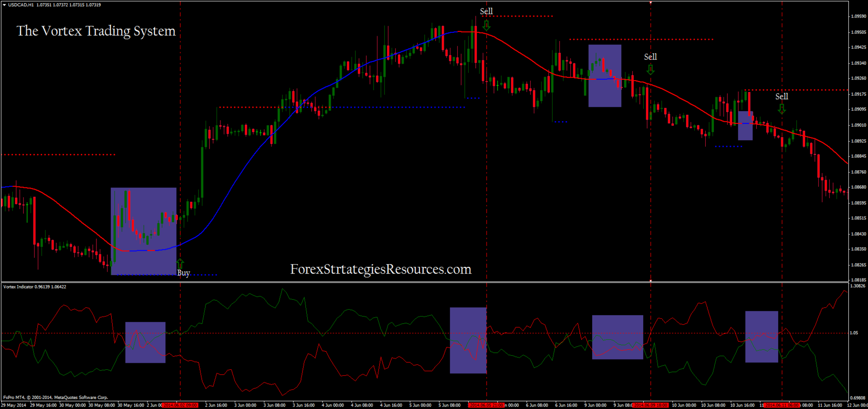Click the 1.30826 indicator scale maximum
Screen dimensions: 868x409
tap(858, 286)
